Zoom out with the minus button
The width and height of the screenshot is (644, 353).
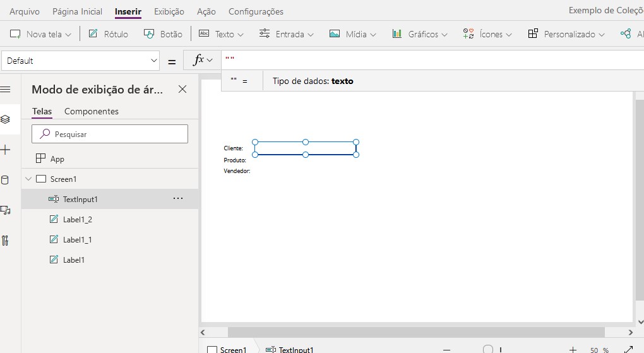coord(447,350)
